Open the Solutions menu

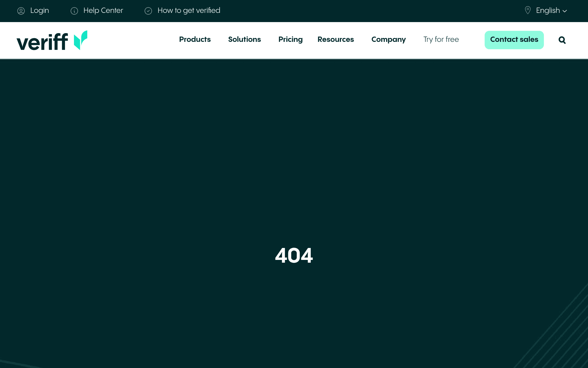coord(244,39)
